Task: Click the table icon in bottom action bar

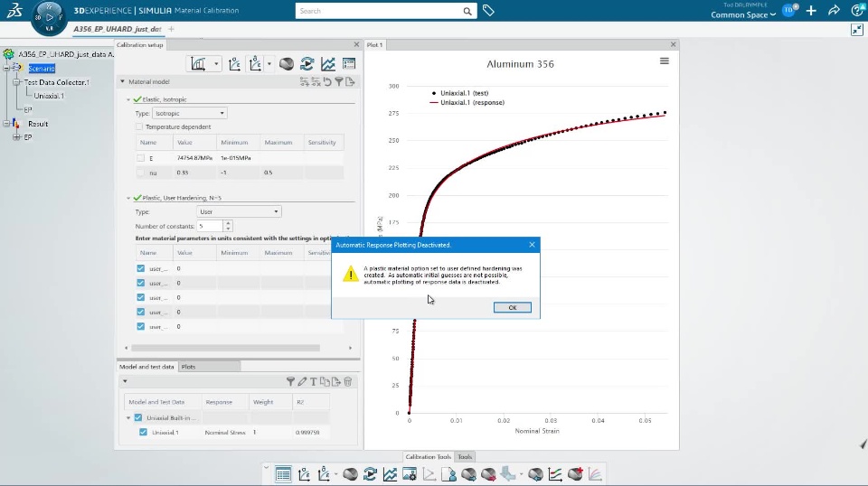Action: tap(283, 474)
